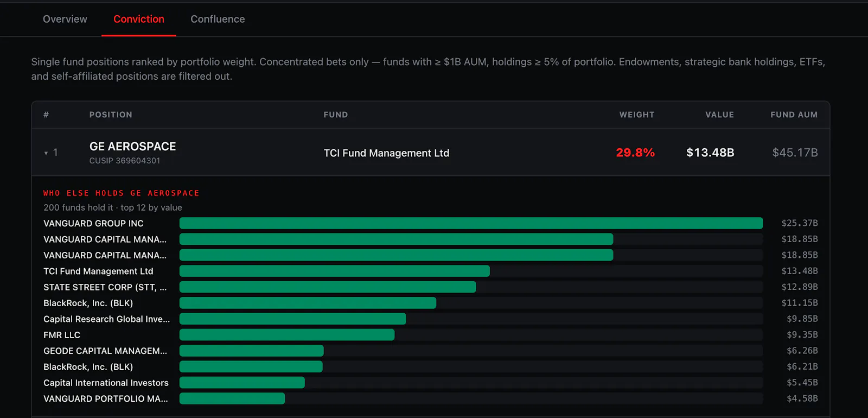
Task: Click Capital International Investors label
Action: coord(106,383)
